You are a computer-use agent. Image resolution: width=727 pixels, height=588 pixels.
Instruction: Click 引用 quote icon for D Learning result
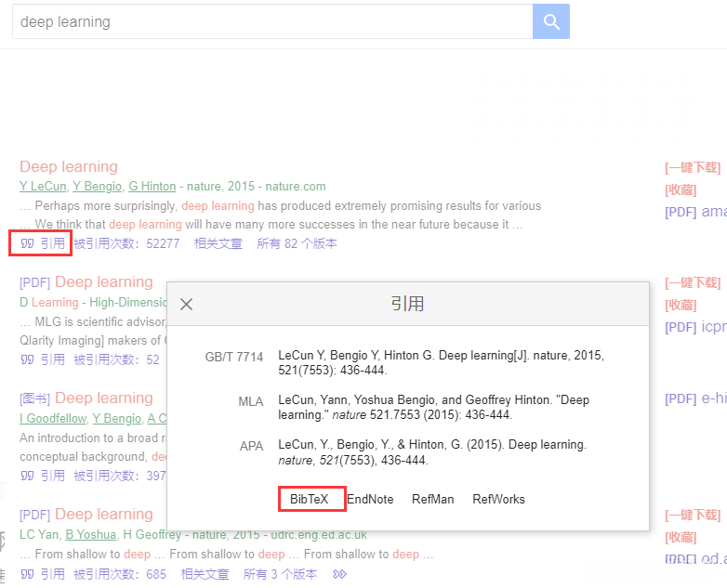click(x=43, y=359)
